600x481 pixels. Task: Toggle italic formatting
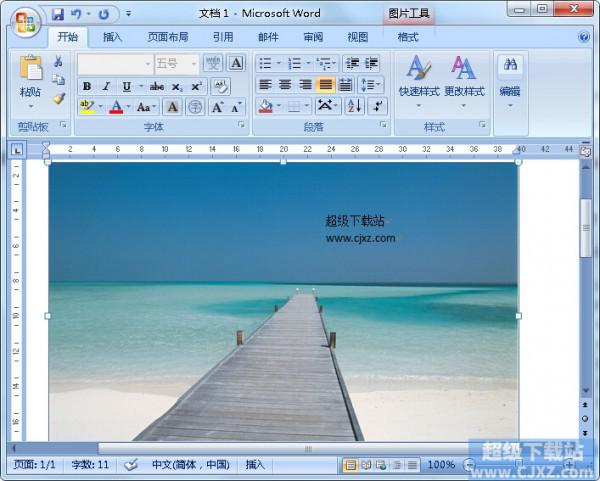[107, 86]
